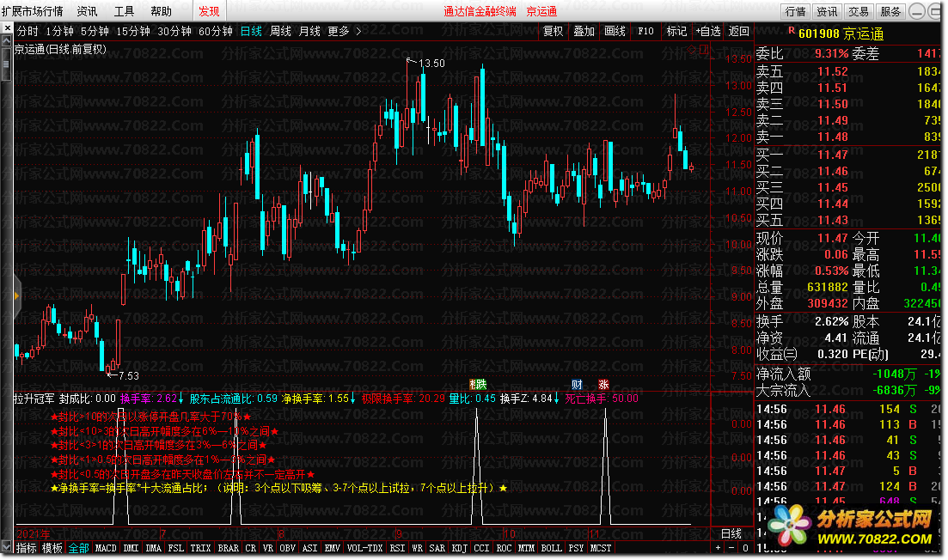Click the minus zoom button at chart bottom
Screen dimensions: 948x560
[731, 548]
